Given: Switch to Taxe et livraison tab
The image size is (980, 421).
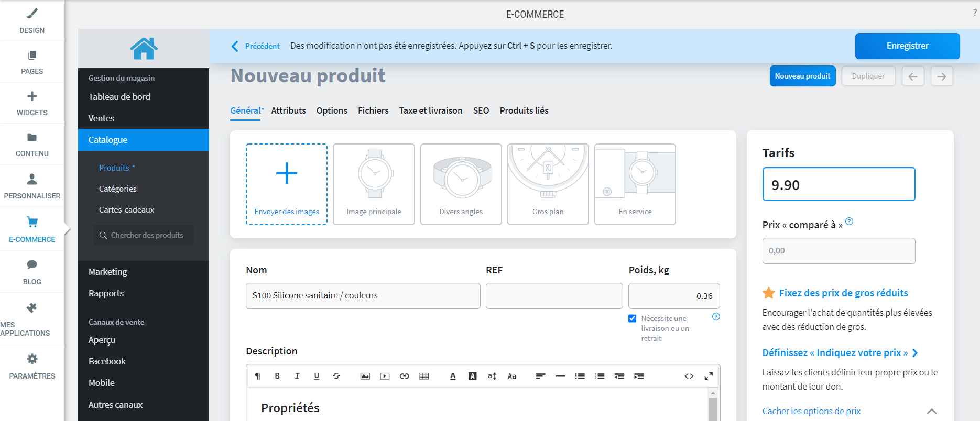Looking at the screenshot, I should 431,110.
